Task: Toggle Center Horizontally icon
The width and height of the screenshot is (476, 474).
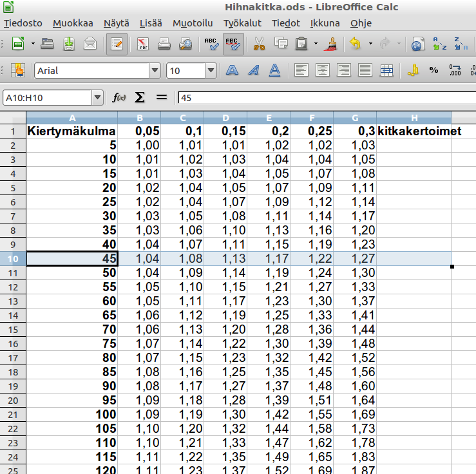Action: pyautogui.click(x=323, y=70)
